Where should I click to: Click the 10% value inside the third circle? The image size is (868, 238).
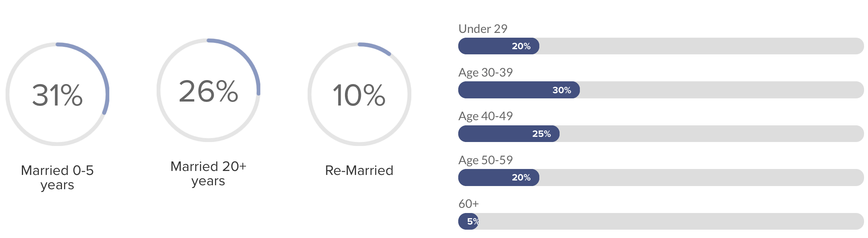(359, 95)
